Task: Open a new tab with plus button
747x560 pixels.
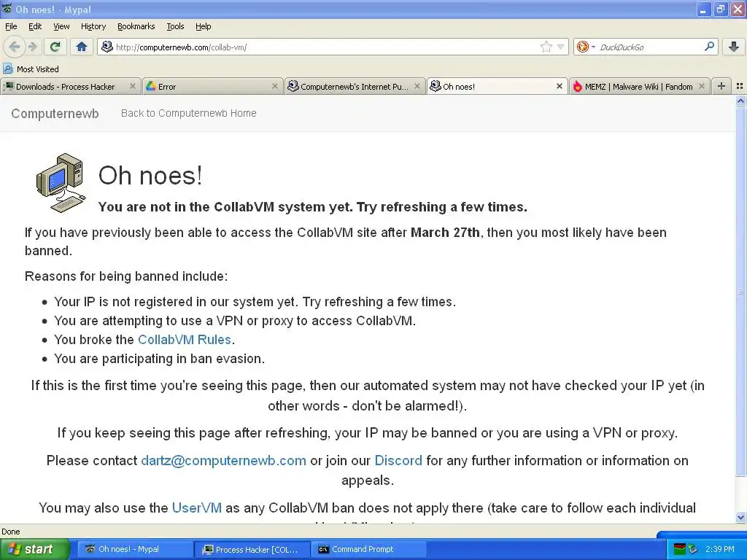Action: pyautogui.click(x=721, y=86)
